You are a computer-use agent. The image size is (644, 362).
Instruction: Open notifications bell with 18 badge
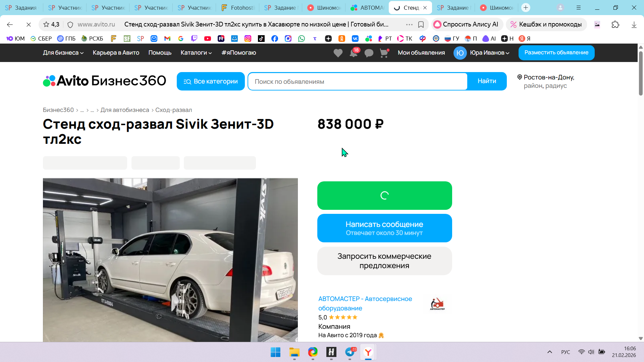click(x=354, y=53)
